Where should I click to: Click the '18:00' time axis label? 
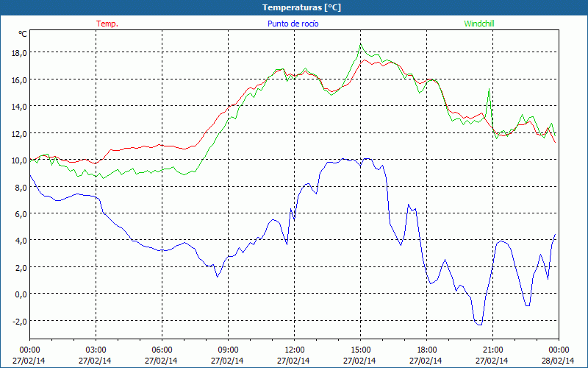426,350
